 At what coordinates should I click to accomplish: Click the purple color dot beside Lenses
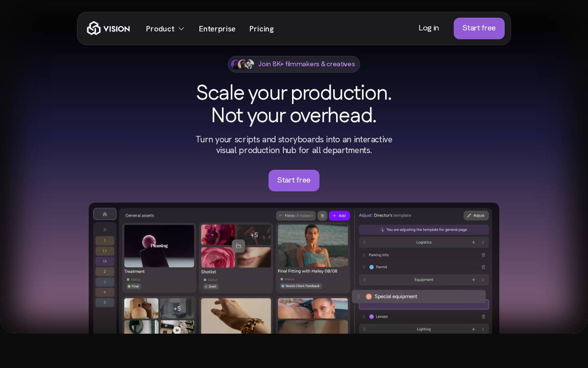pos(371,317)
